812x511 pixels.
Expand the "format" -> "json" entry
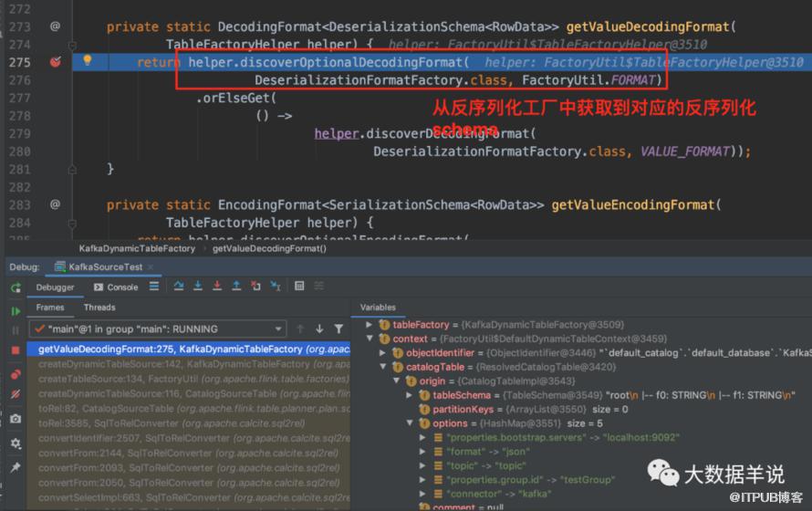tap(422, 452)
